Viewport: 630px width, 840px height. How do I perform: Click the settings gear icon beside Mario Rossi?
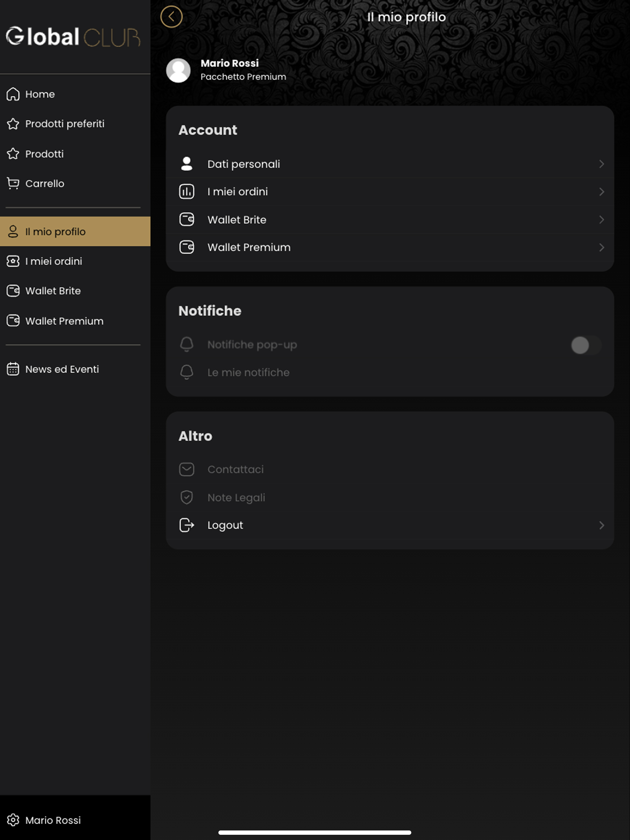[13, 820]
